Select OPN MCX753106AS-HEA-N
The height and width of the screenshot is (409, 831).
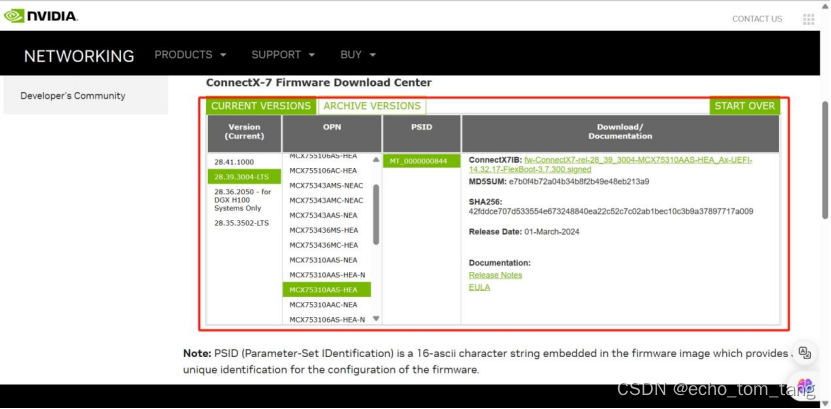326,319
